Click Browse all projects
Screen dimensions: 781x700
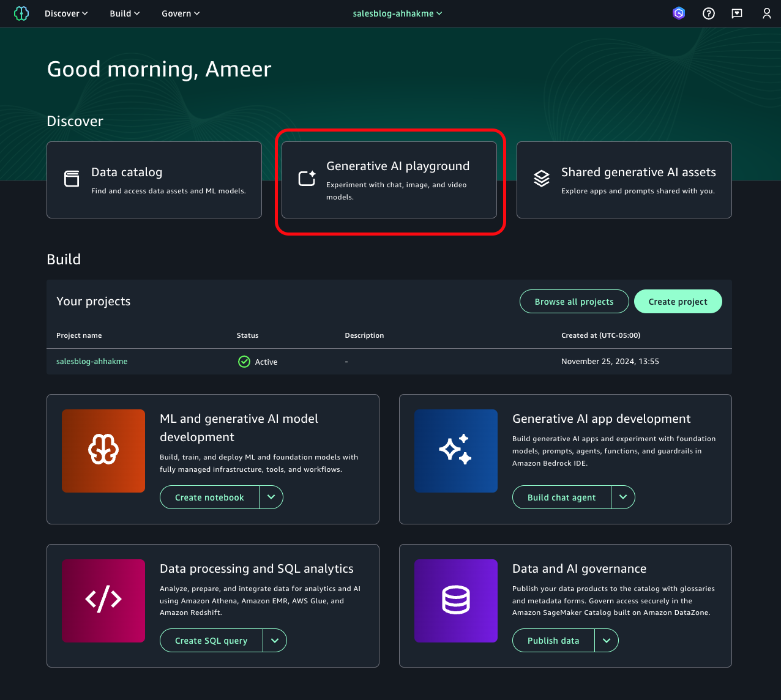point(574,301)
